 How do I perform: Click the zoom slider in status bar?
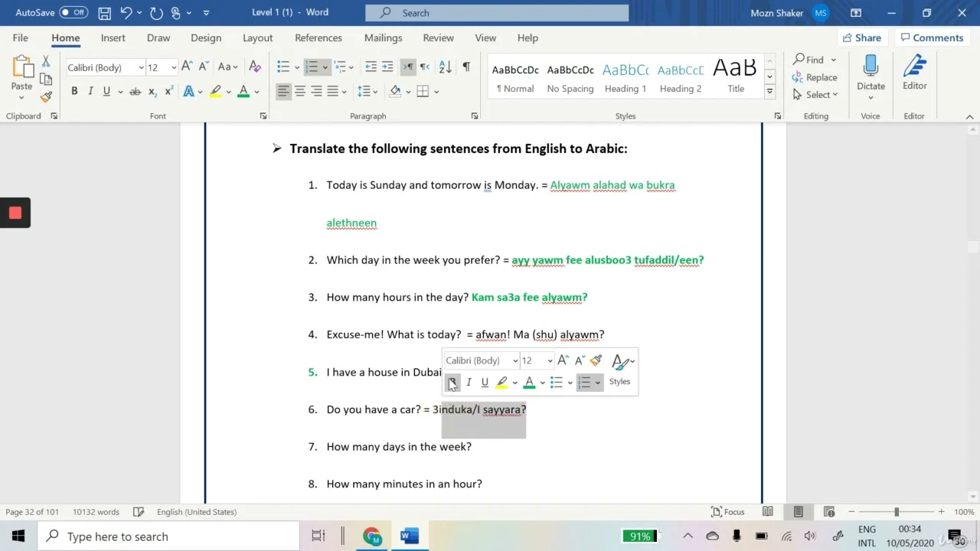(896, 512)
